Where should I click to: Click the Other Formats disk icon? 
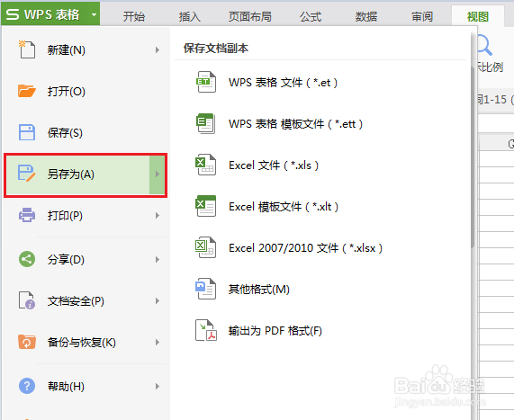pyautogui.click(x=205, y=289)
